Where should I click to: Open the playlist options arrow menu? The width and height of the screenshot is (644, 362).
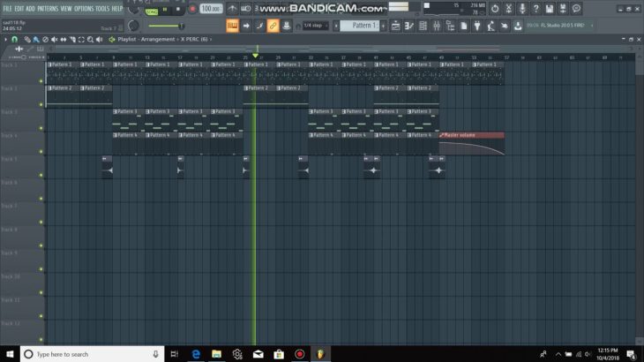[5, 40]
